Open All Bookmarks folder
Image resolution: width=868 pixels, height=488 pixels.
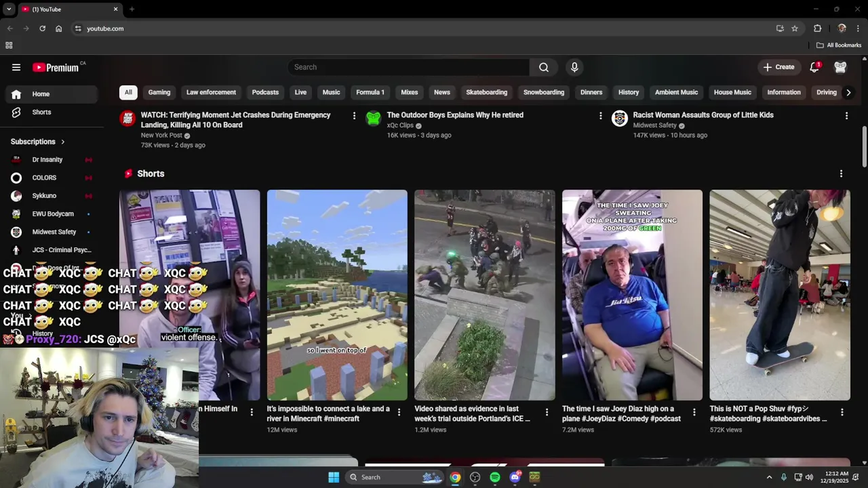(x=839, y=45)
